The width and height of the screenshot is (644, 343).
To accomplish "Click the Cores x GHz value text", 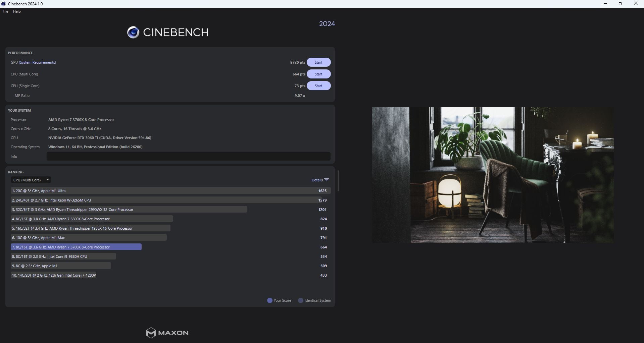I will [75, 129].
